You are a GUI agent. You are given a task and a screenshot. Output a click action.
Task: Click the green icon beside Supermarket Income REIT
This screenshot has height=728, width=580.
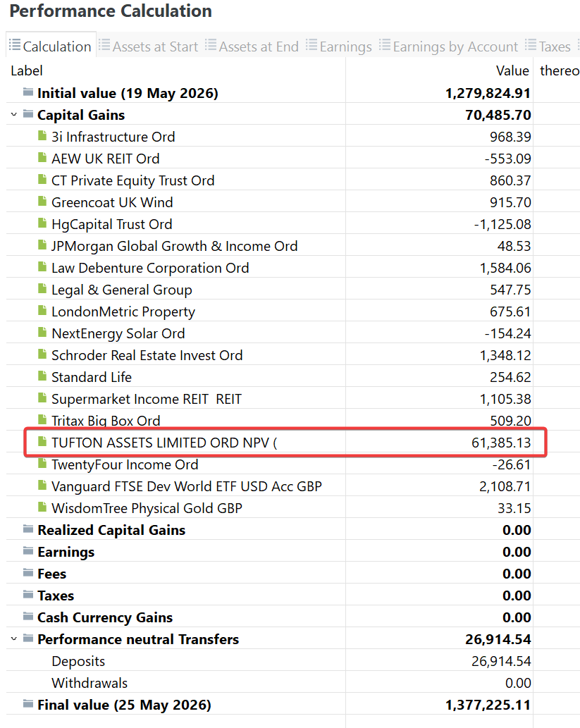pyautogui.click(x=42, y=397)
